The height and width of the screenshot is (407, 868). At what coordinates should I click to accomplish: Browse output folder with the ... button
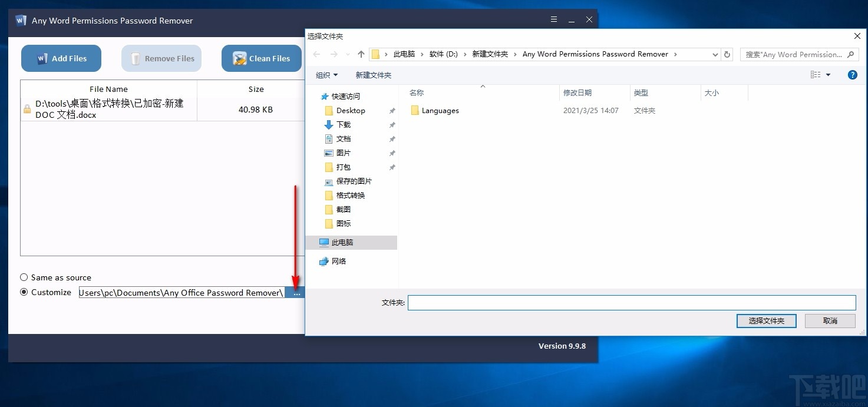(296, 292)
